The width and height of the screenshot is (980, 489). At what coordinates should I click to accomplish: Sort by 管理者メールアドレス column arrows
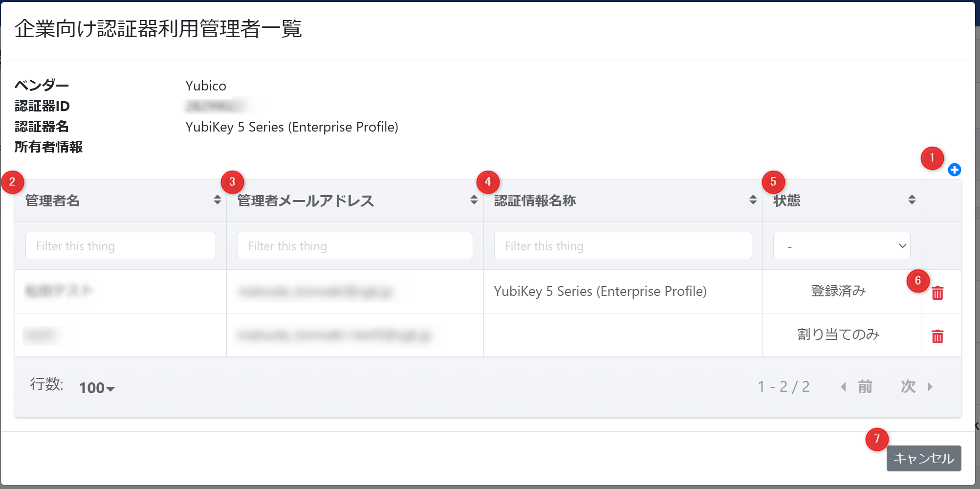tap(474, 200)
